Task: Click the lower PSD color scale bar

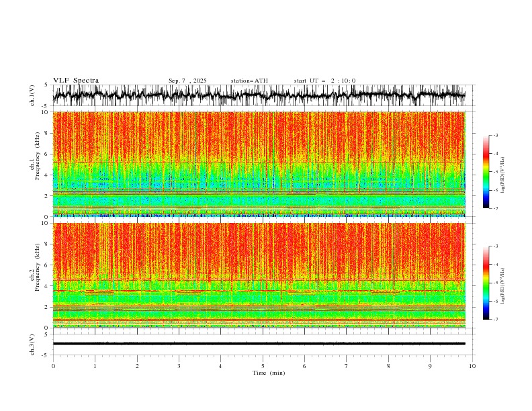Action: (486, 283)
